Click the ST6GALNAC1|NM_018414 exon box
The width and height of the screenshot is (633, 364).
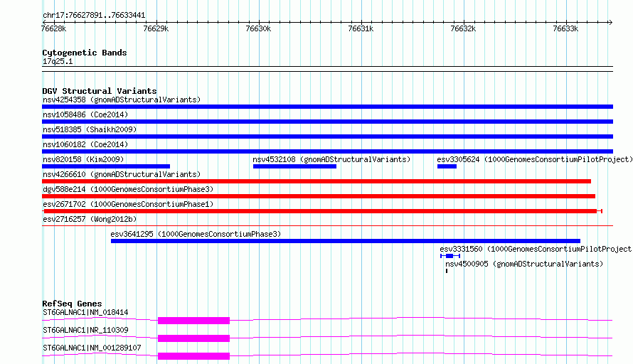pyautogui.click(x=193, y=321)
